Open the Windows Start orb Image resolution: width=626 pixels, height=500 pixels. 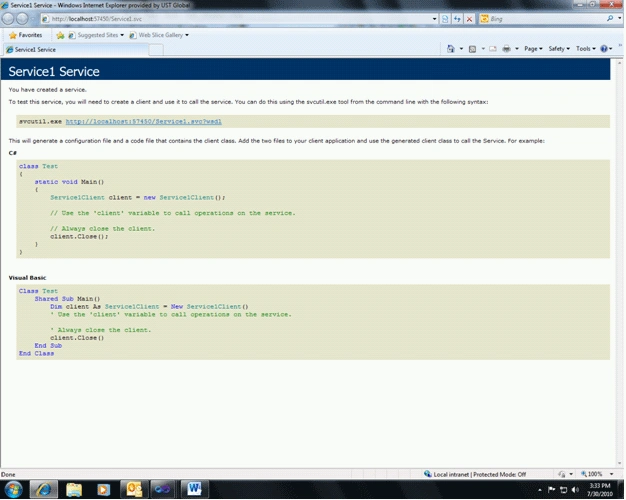click(x=13, y=490)
